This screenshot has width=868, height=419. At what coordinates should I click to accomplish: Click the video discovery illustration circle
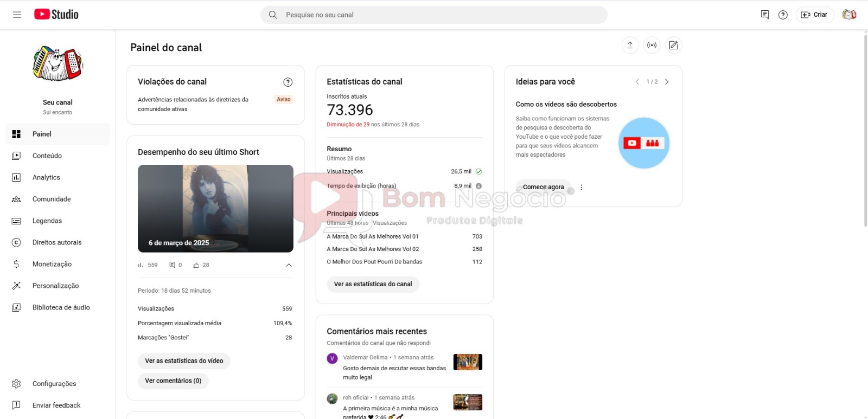(x=644, y=143)
